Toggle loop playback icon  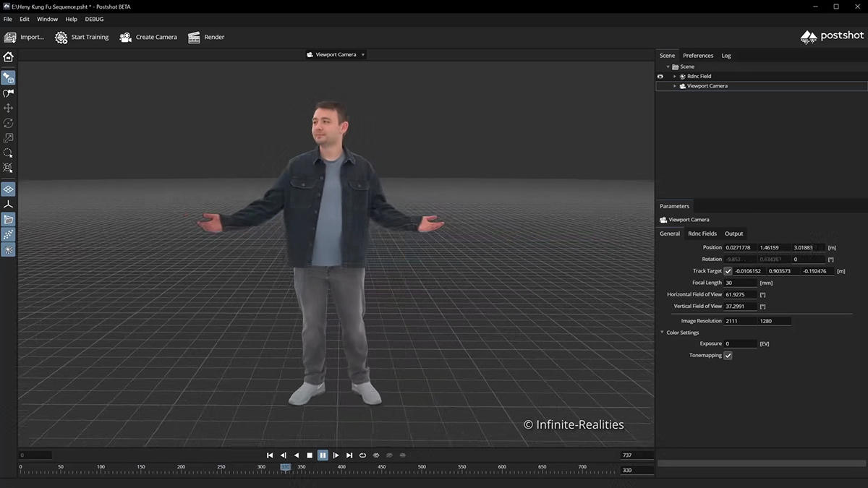coord(362,455)
